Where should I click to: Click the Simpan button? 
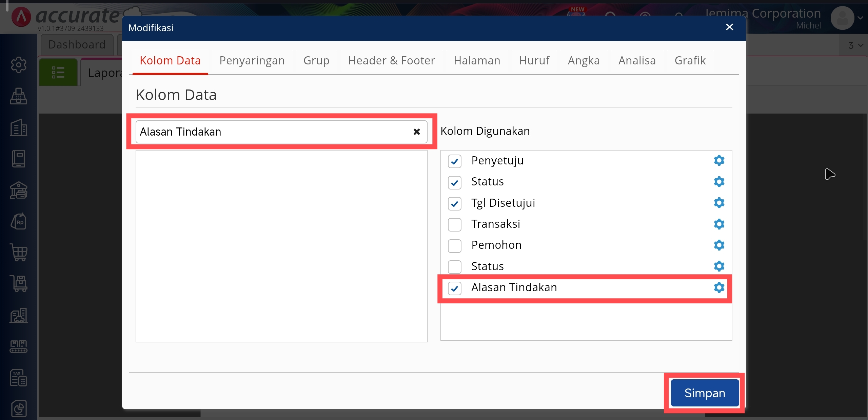705,393
